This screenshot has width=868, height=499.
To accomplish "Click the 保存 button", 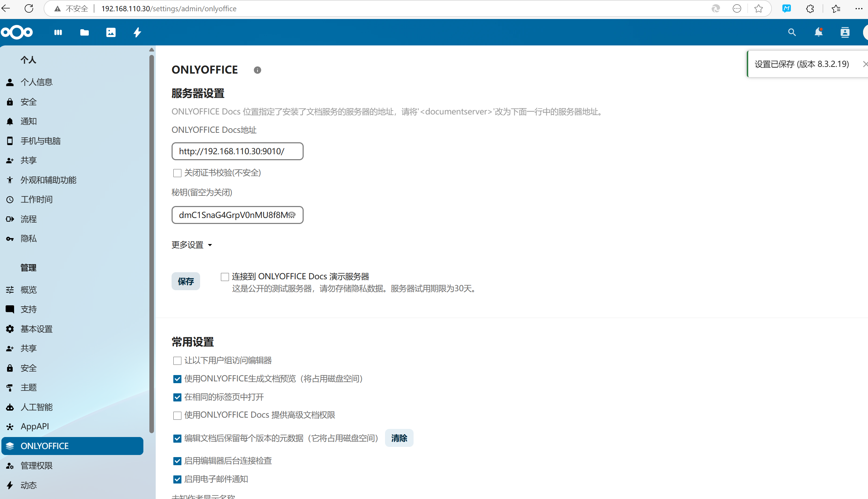I will (x=186, y=281).
